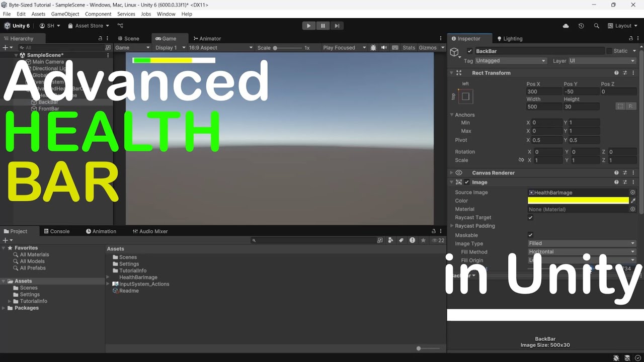
Task: Open the Display 1 dropdown
Action: pyautogui.click(x=170, y=48)
